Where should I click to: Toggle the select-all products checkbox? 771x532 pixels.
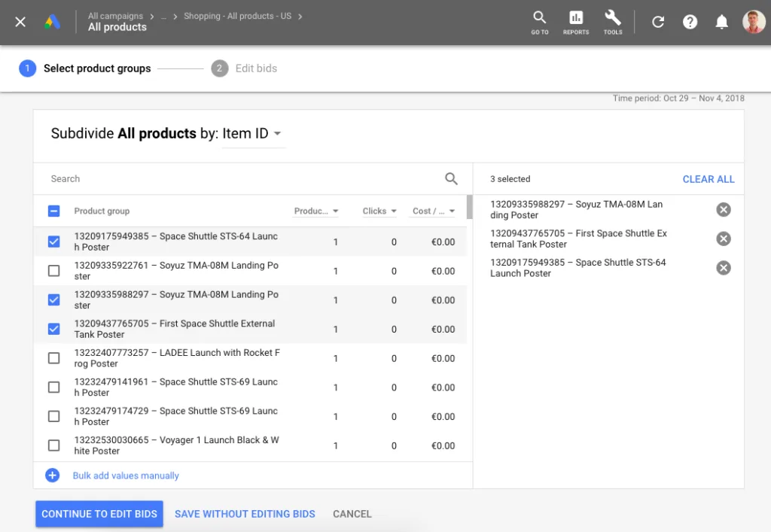(53, 211)
